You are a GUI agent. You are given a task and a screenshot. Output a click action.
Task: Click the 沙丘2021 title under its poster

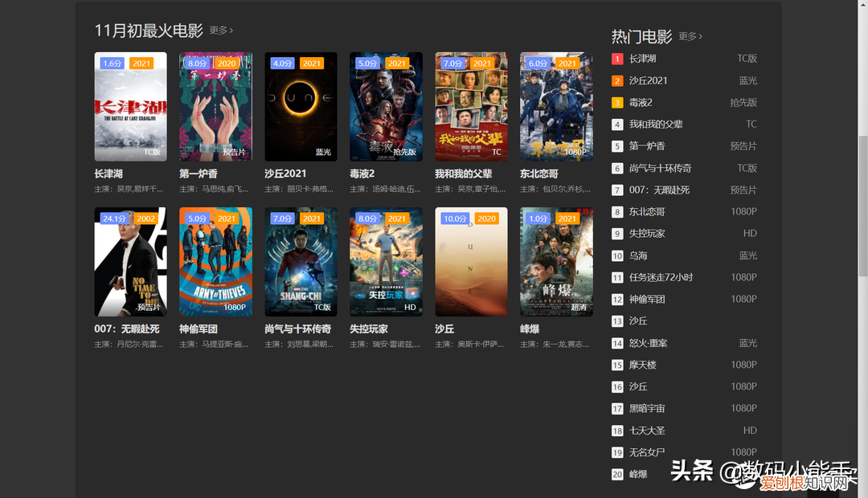pos(285,173)
